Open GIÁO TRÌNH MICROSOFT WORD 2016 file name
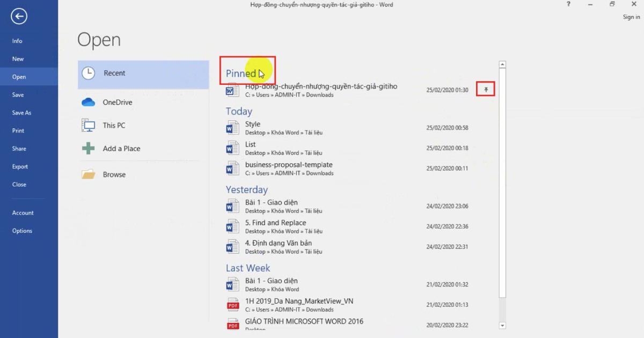 304,321
